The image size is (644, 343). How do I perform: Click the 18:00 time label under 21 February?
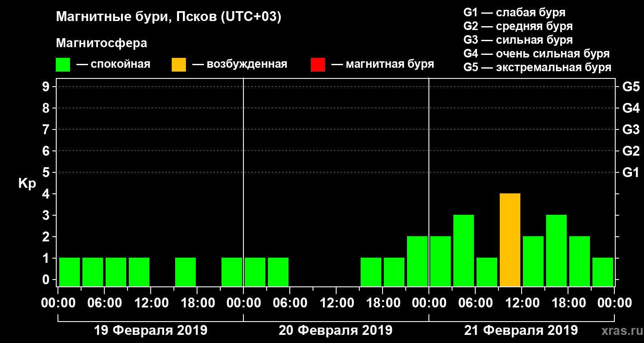tap(568, 303)
